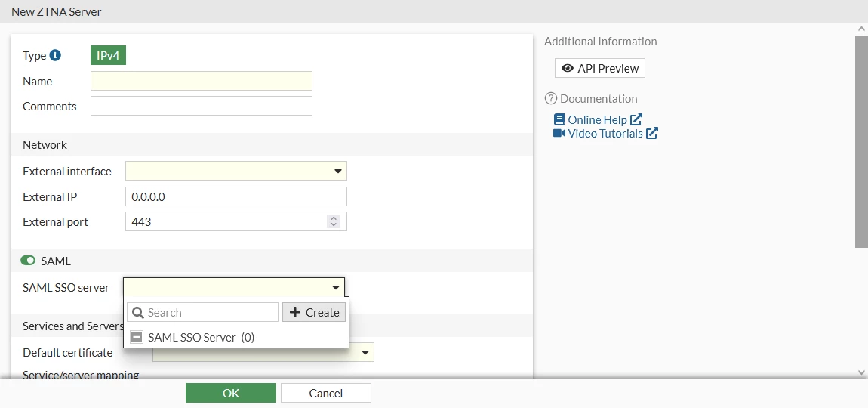Click the OK button

pos(231,393)
